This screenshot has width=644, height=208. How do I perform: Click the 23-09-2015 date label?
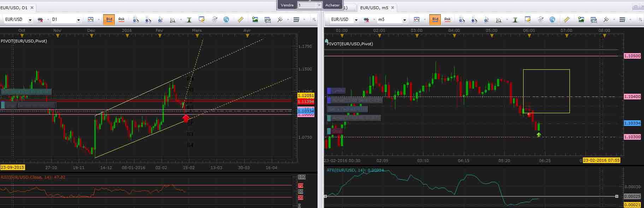[x=12, y=167]
